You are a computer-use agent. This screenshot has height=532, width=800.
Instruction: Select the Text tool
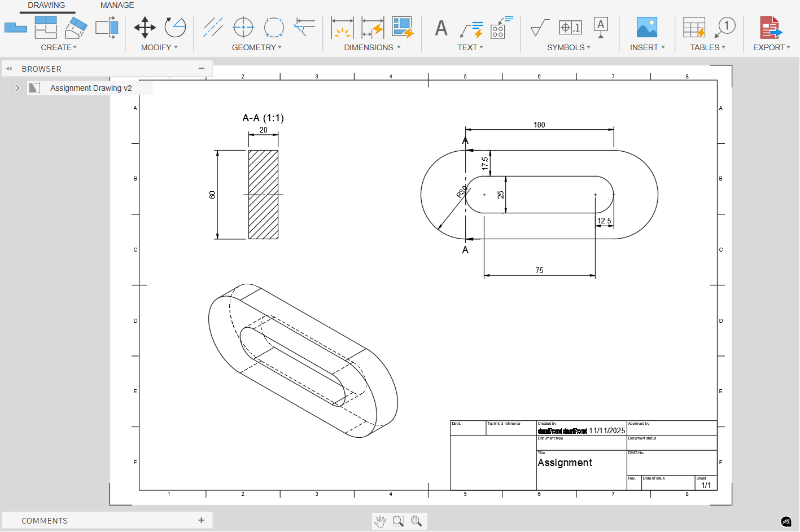tap(441, 27)
